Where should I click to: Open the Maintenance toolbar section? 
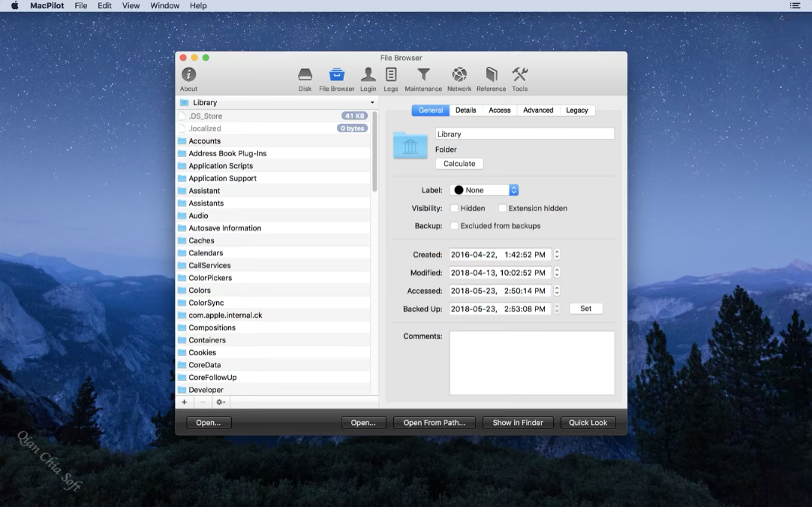click(423, 80)
